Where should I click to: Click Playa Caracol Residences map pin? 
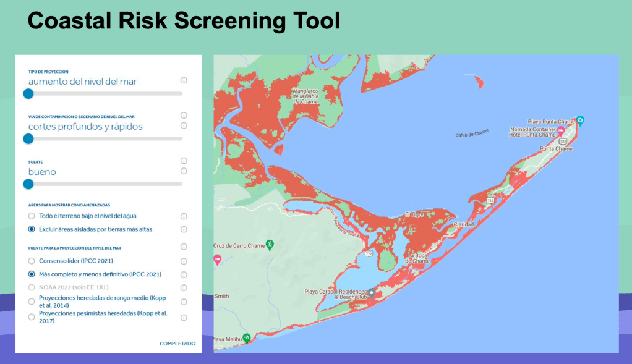[x=371, y=292]
